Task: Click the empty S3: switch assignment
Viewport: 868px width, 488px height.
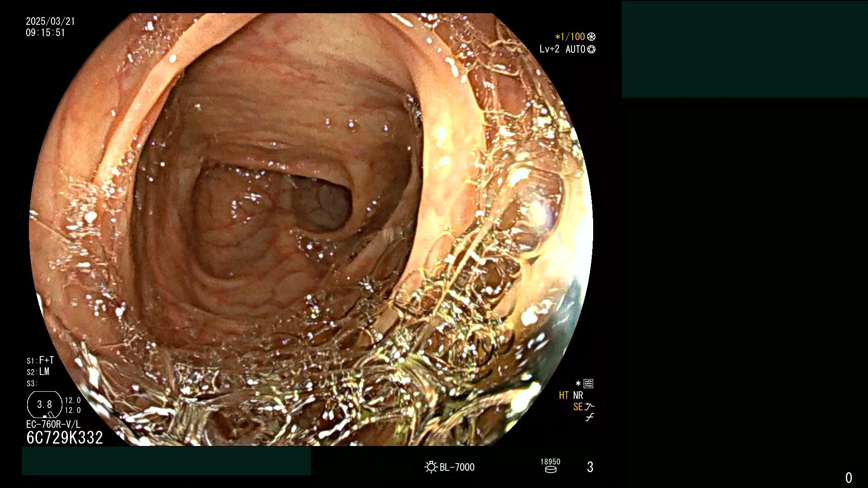Action: pyautogui.click(x=32, y=384)
